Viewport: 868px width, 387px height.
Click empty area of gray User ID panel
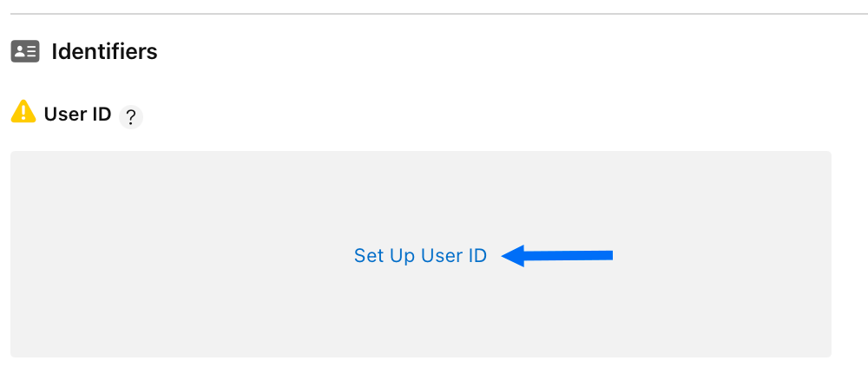(x=166, y=200)
